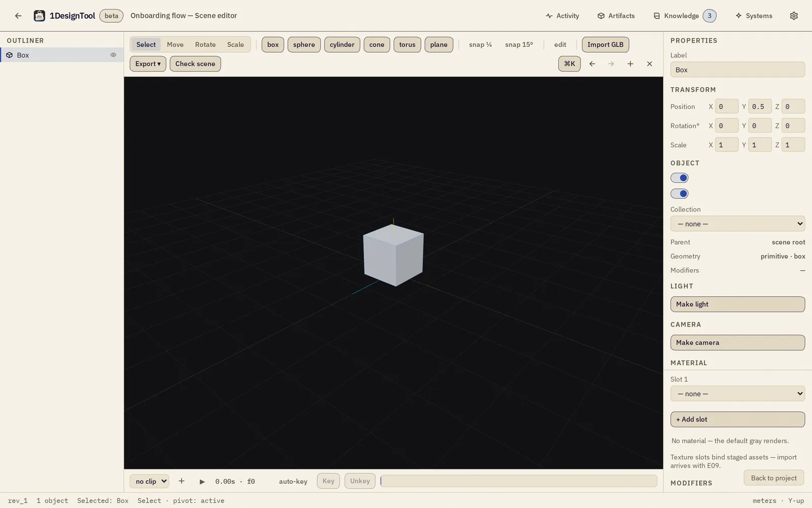Add a plane primitive
This screenshot has height=508, width=812.
click(x=438, y=44)
